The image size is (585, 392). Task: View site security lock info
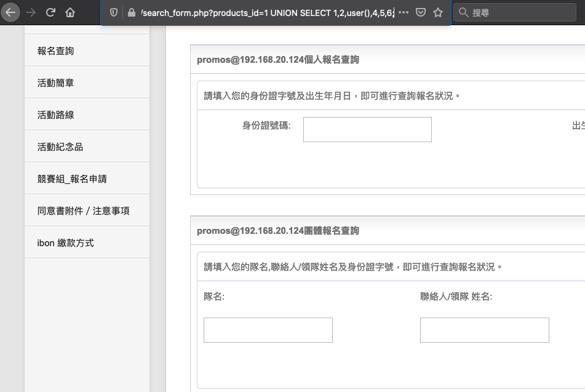pyautogui.click(x=131, y=13)
